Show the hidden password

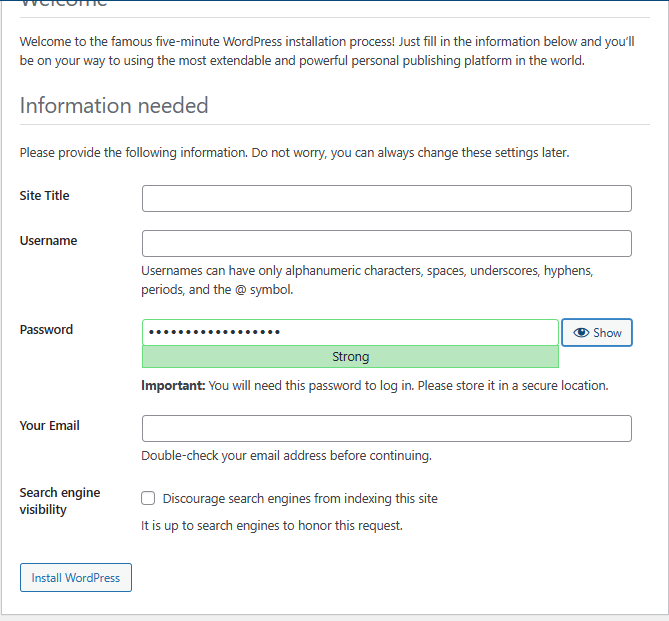tap(597, 332)
